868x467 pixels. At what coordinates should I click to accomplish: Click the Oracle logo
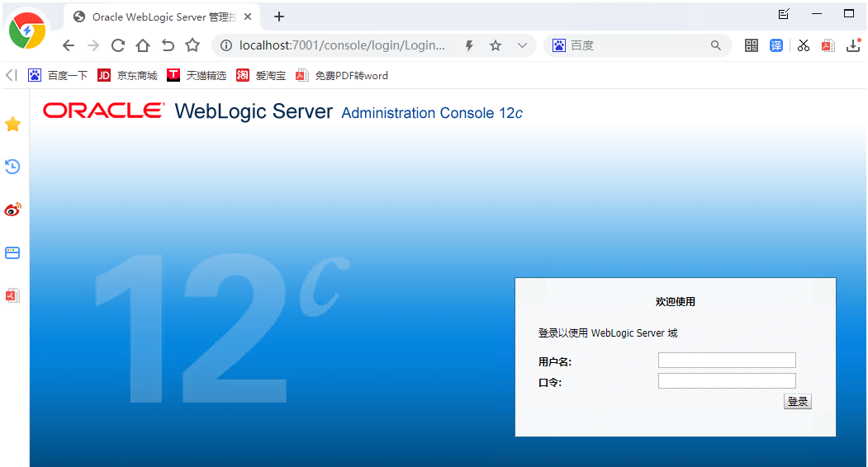(x=104, y=111)
